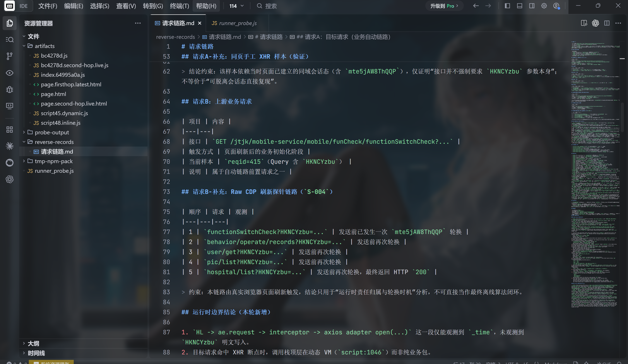Open Explorer panel more actions ellipsis
628x364 pixels.
138,23
